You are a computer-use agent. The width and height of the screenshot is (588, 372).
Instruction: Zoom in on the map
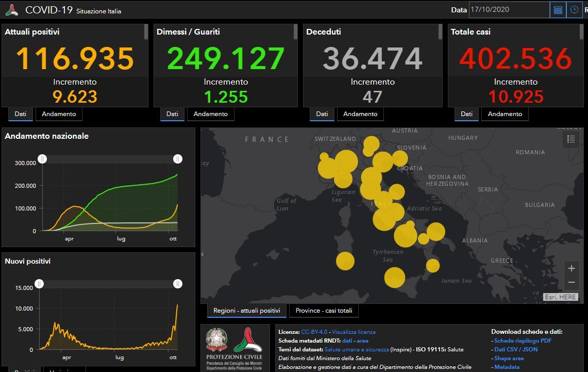coord(571,268)
